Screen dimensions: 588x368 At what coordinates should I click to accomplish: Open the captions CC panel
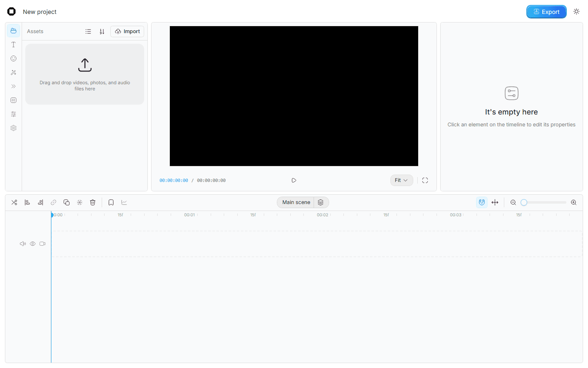pos(13,100)
